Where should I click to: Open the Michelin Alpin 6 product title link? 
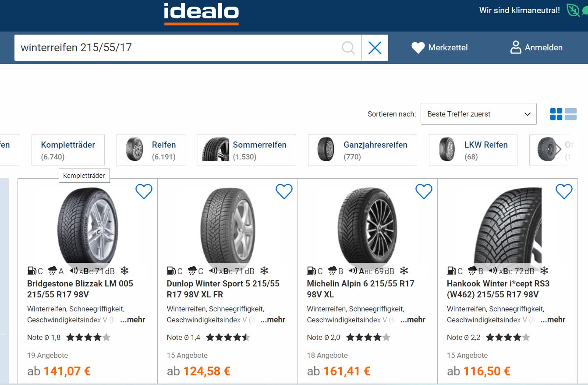click(360, 289)
